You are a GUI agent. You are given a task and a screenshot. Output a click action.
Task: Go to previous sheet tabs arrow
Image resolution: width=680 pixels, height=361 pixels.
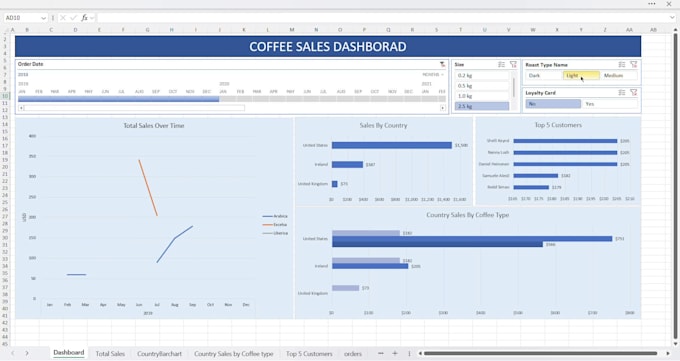coord(13,354)
